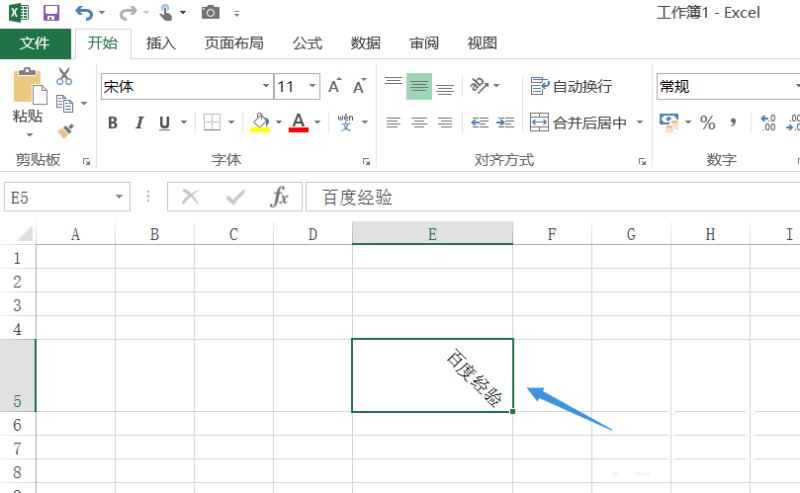Click the decrease indent icon
The image size is (800, 493).
[x=480, y=122]
